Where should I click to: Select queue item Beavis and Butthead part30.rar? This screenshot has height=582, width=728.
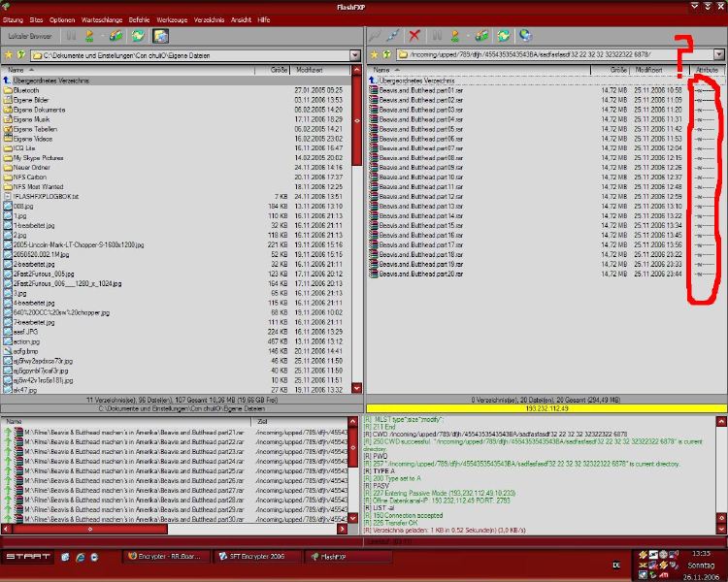(x=134, y=519)
